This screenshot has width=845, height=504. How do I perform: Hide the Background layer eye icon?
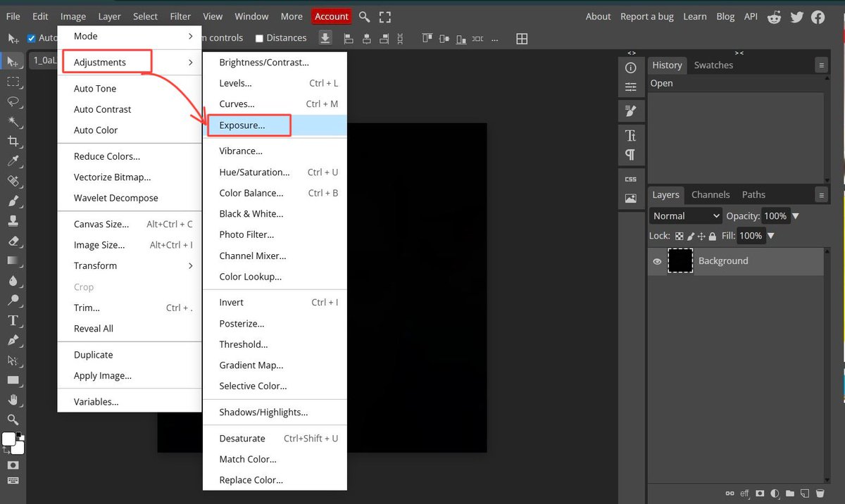point(657,261)
